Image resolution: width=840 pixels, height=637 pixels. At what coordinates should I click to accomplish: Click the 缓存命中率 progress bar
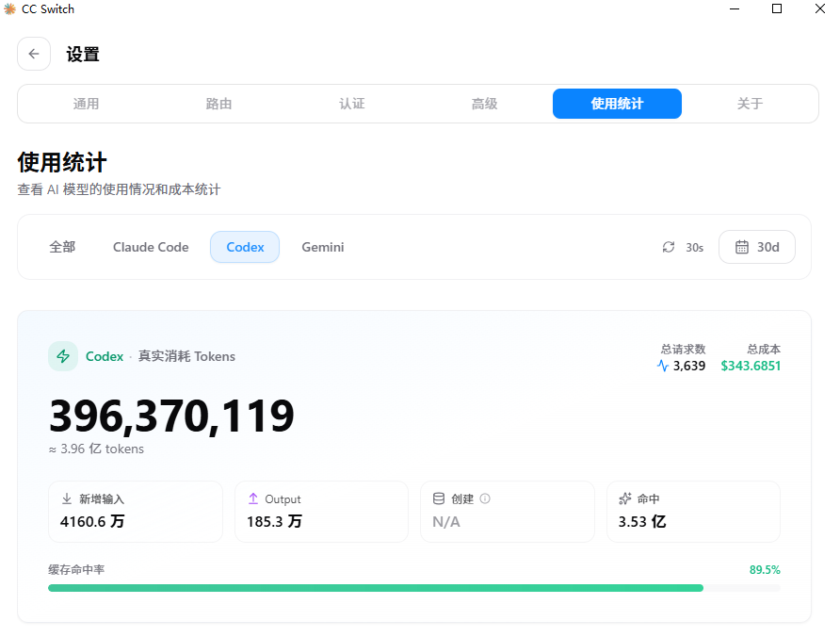pos(414,588)
